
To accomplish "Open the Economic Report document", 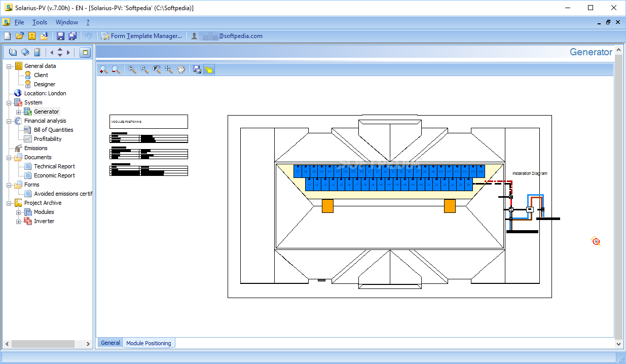I will click(54, 175).
